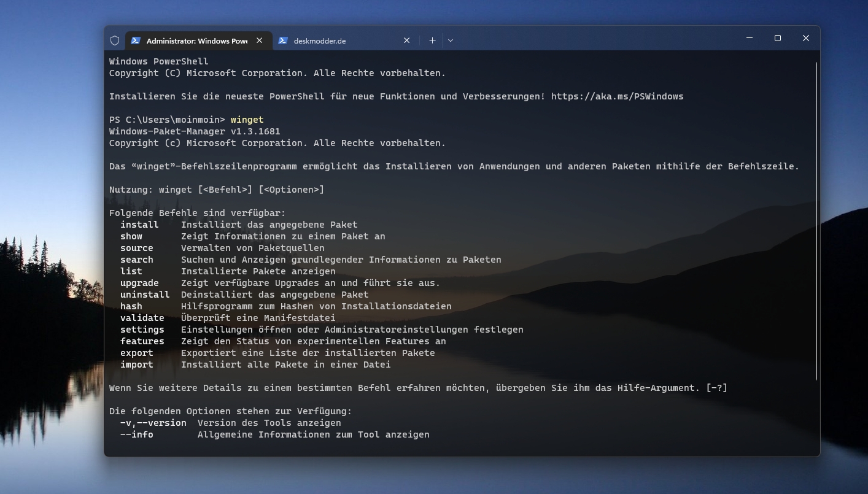
Task: Click the 'show' command row
Action: [253, 236]
